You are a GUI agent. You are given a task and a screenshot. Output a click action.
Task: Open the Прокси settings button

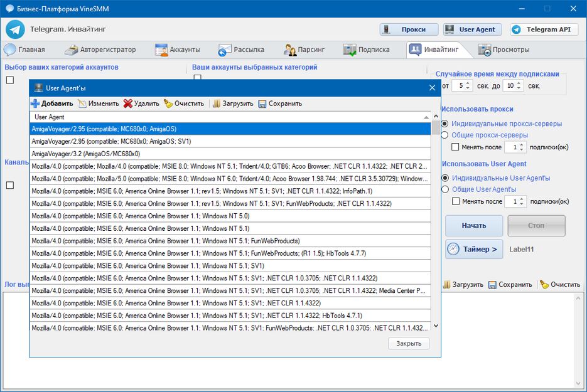[x=409, y=29]
